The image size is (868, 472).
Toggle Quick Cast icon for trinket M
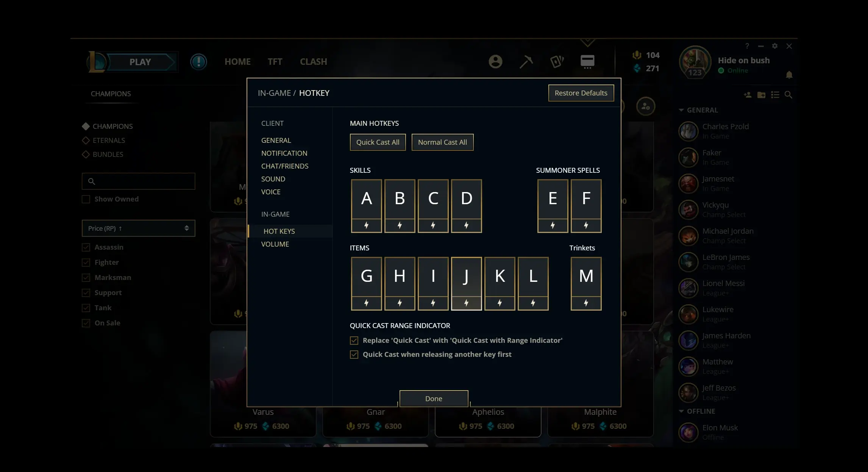pos(586,303)
